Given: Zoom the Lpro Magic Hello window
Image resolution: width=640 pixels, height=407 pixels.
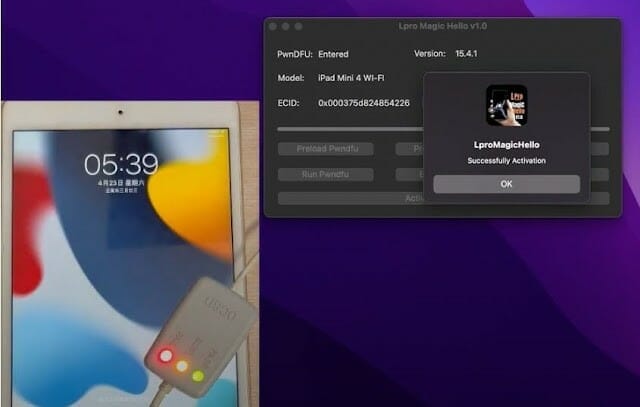Looking at the screenshot, I should [x=298, y=27].
